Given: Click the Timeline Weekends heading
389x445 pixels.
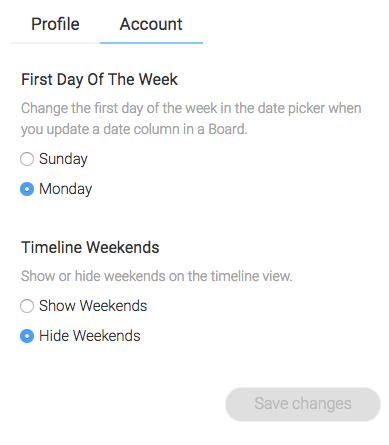Looking at the screenshot, I should (x=90, y=248).
